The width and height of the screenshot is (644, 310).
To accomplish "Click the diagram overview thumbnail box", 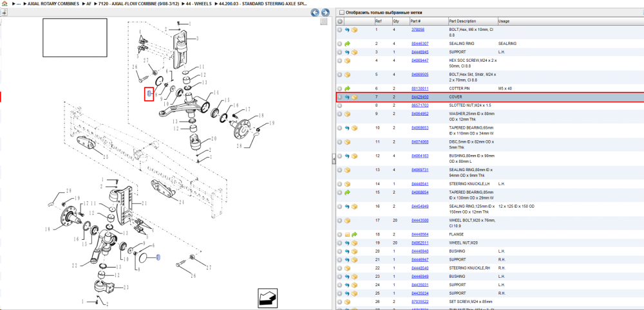I will [x=75, y=37].
